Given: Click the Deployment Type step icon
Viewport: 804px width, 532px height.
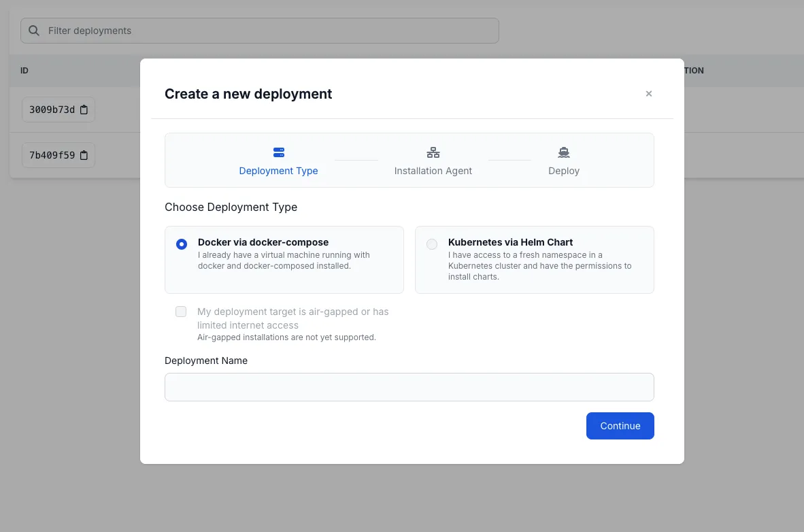Looking at the screenshot, I should (x=279, y=152).
